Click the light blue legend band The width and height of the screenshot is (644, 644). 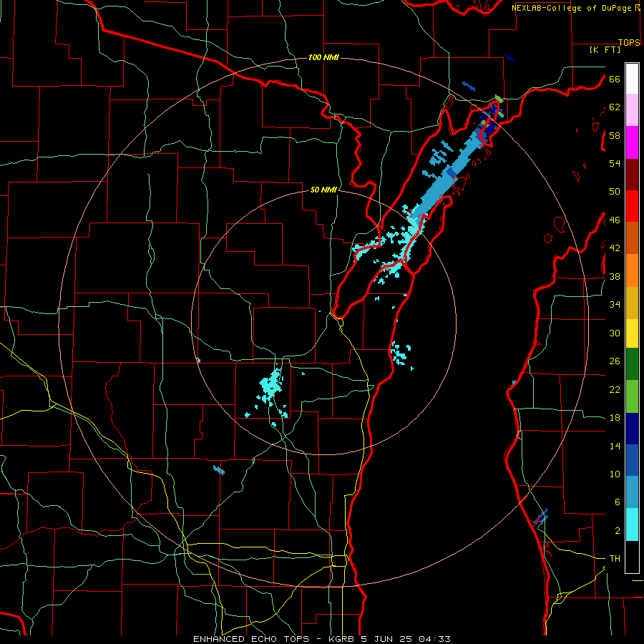pyautogui.click(x=632, y=492)
